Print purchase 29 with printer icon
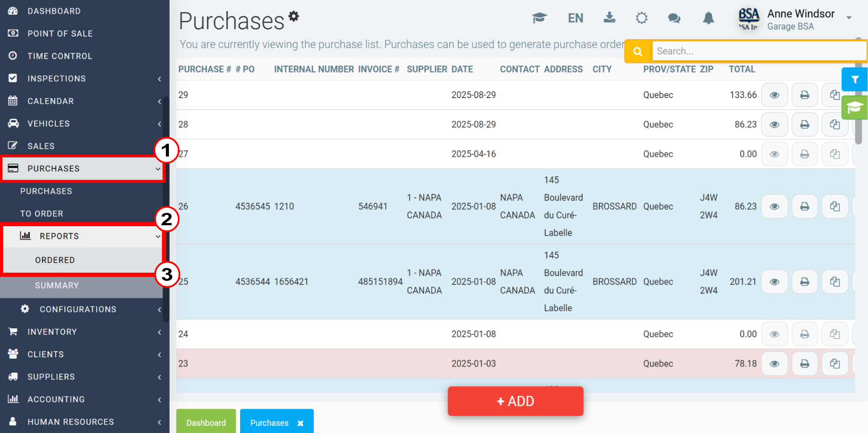Image resolution: width=868 pixels, height=433 pixels. click(804, 95)
